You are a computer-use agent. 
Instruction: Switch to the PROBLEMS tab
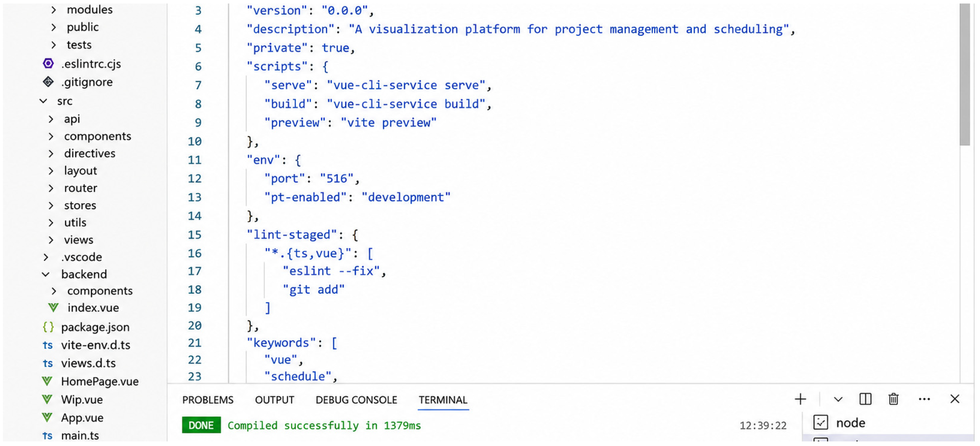coord(208,400)
